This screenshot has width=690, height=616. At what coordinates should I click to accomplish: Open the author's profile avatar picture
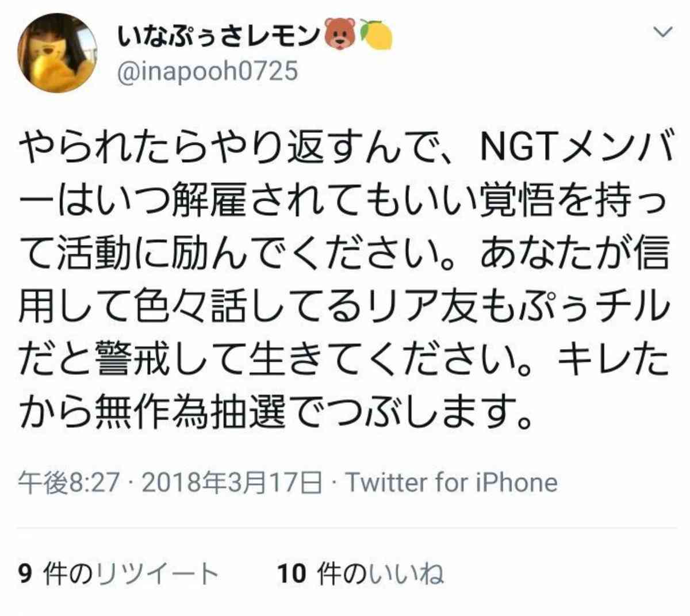57,53
